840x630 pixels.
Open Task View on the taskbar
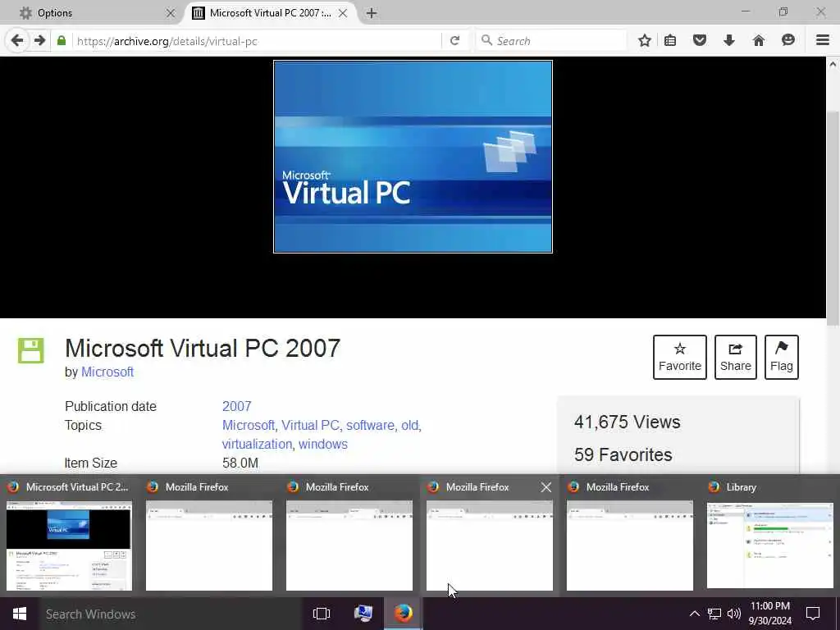point(322,614)
